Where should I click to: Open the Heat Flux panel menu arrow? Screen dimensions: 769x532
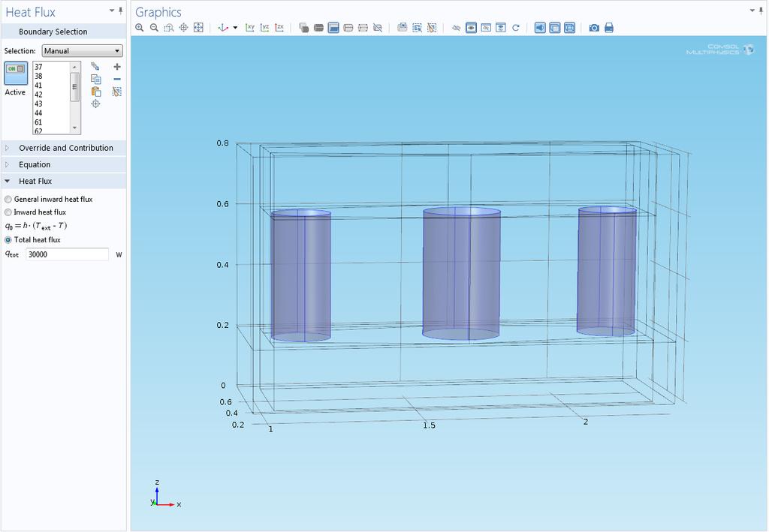[112, 11]
